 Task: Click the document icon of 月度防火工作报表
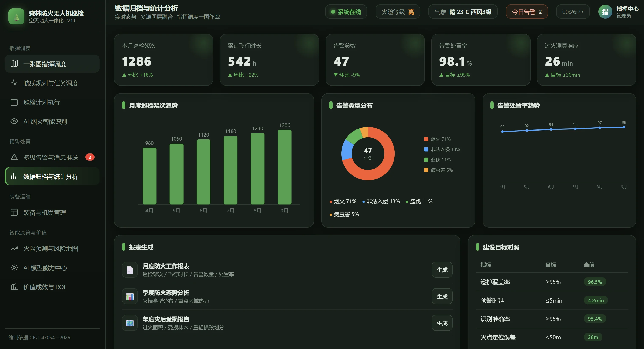click(130, 270)
